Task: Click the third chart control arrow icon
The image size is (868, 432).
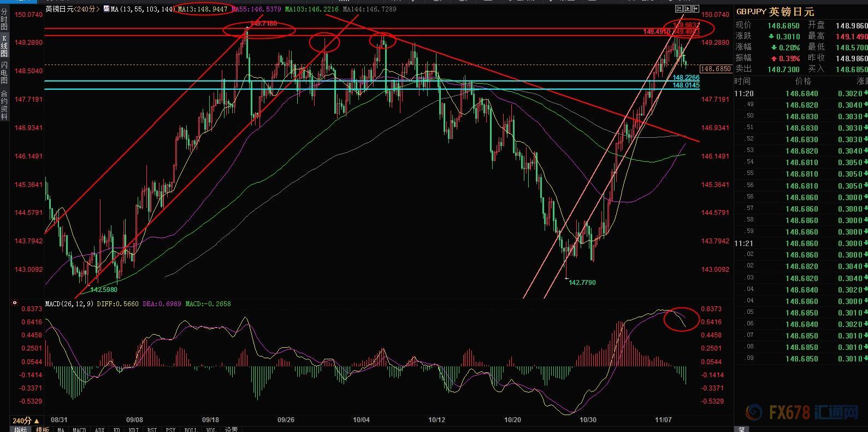Action: tap(695, 9)
